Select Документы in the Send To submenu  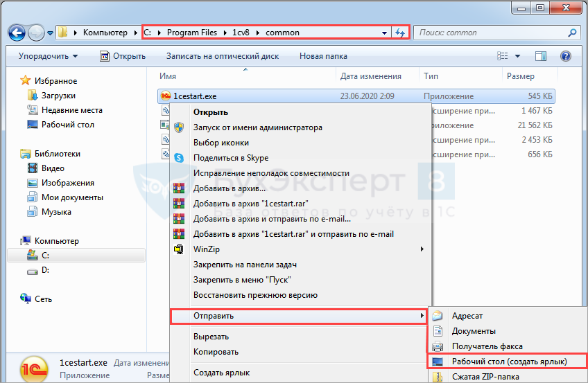(x=508, y=331)
